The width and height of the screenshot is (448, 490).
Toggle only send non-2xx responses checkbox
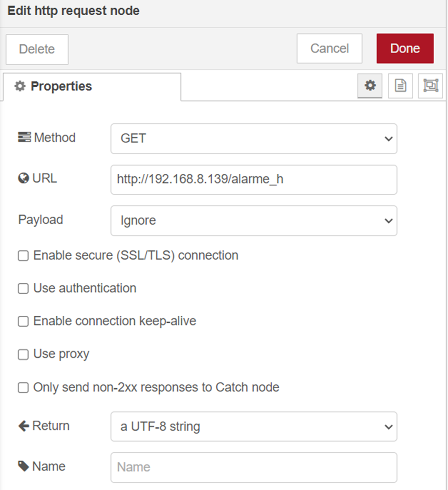23,388
